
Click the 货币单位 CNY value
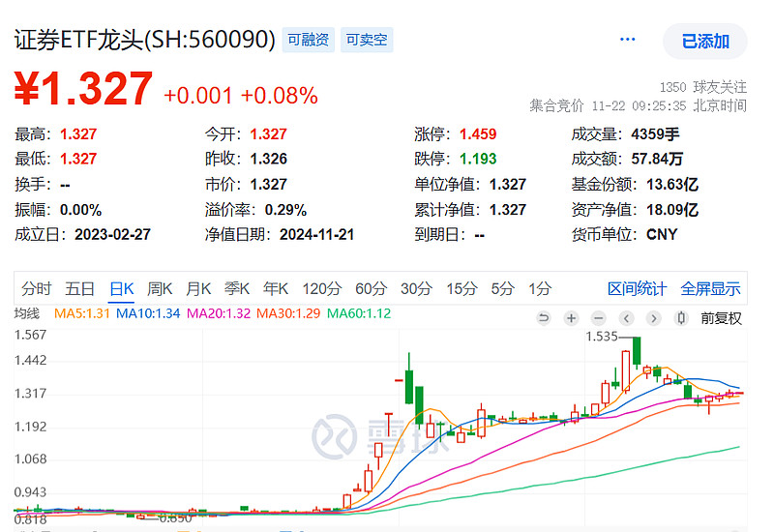pos(662,234)
